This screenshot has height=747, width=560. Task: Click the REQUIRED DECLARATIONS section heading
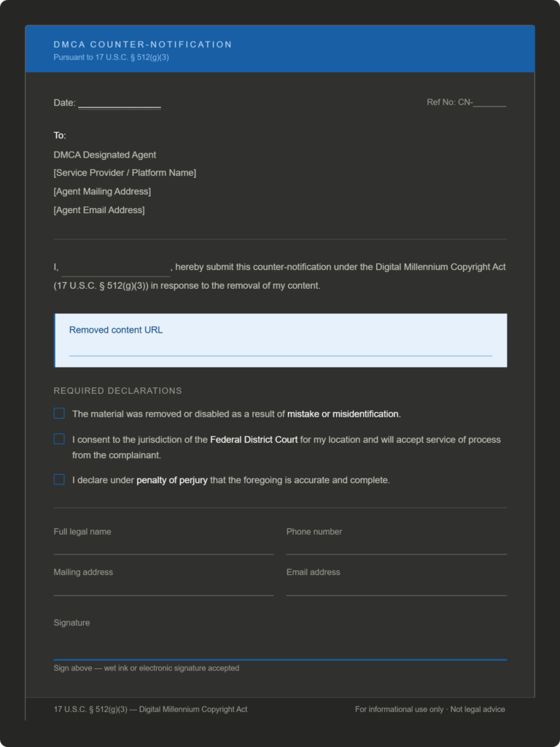117,391
